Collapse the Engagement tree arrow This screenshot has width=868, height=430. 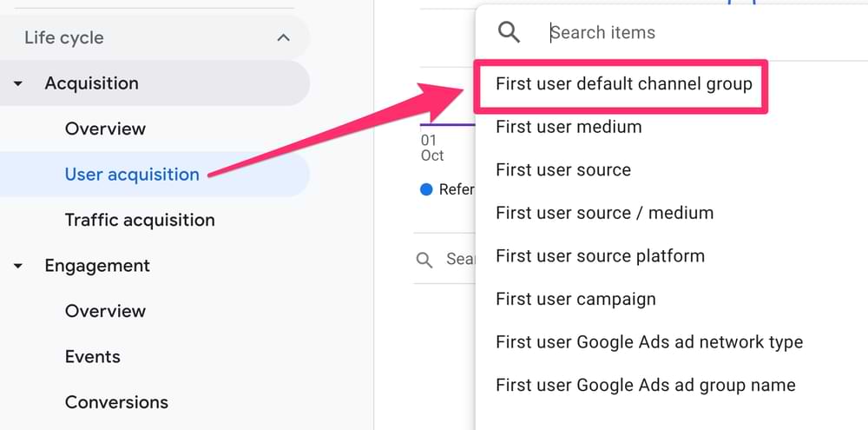pos(18,266)
